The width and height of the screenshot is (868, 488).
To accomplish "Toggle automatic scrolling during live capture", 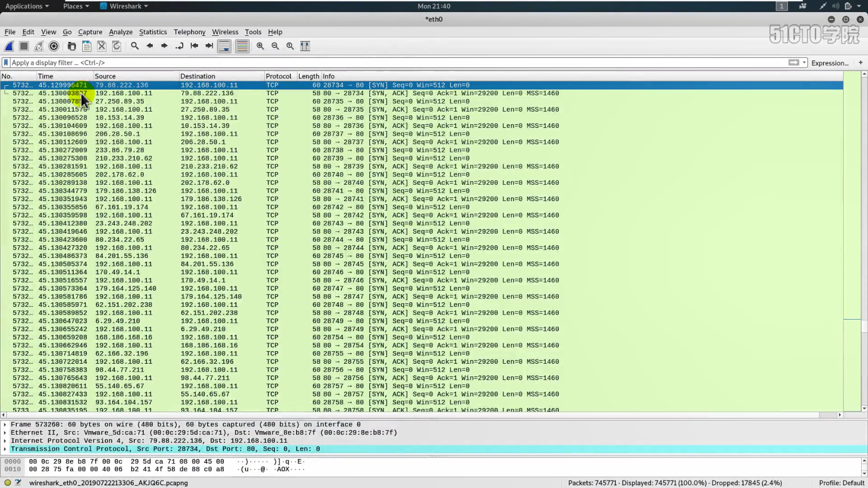I will [224, 46].
